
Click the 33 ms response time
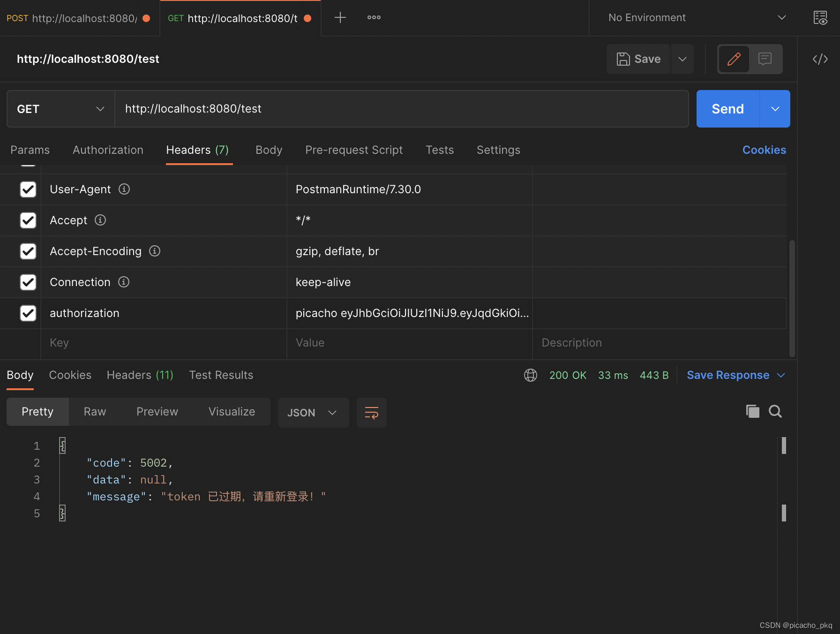pyautogui.click(x=613, y=375)
